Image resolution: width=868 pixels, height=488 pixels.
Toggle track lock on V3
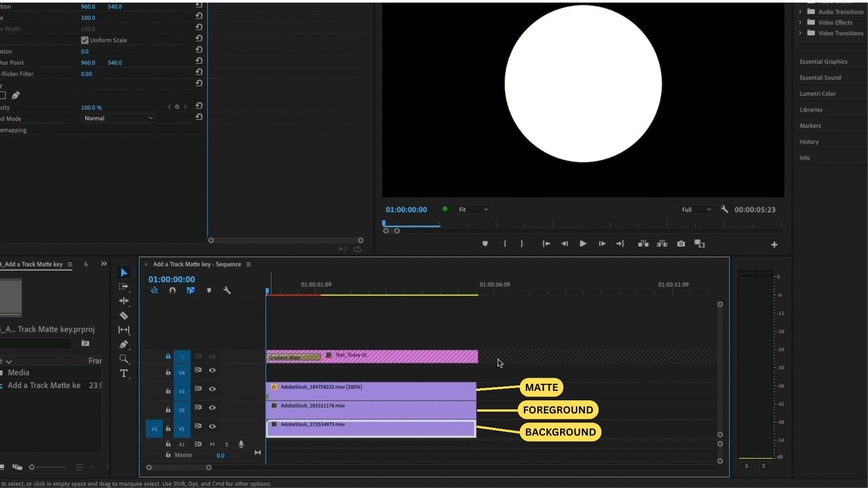168,391
